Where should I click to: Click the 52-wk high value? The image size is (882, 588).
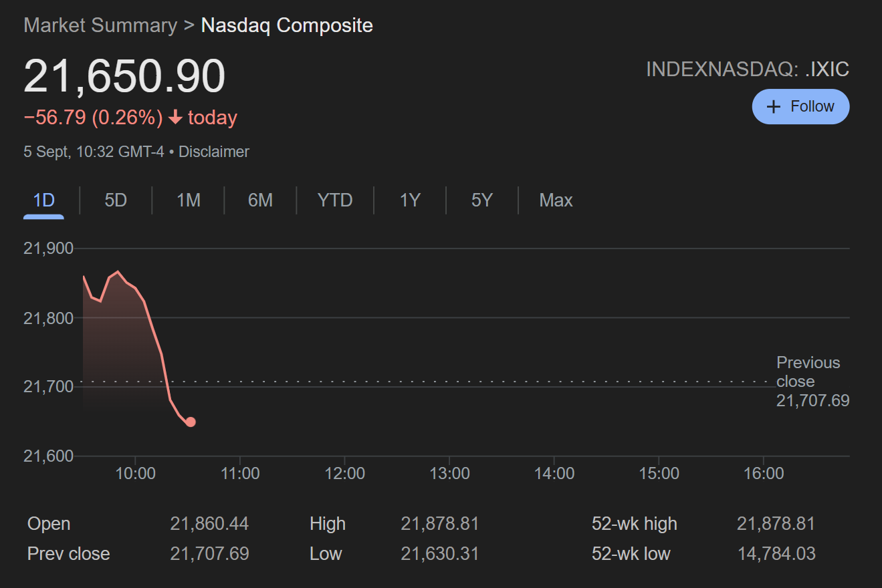[x=776, y=524]
